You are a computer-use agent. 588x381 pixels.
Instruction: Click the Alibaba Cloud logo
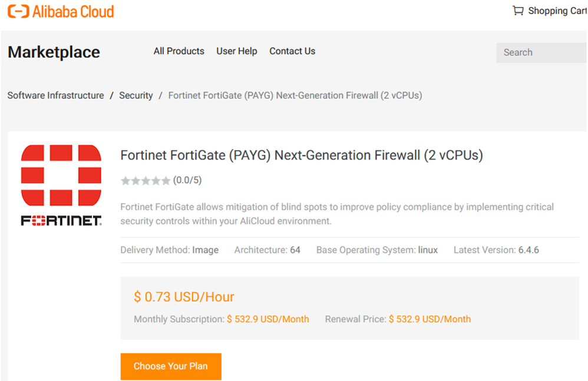pyautogui.click(x=61, y=11)
